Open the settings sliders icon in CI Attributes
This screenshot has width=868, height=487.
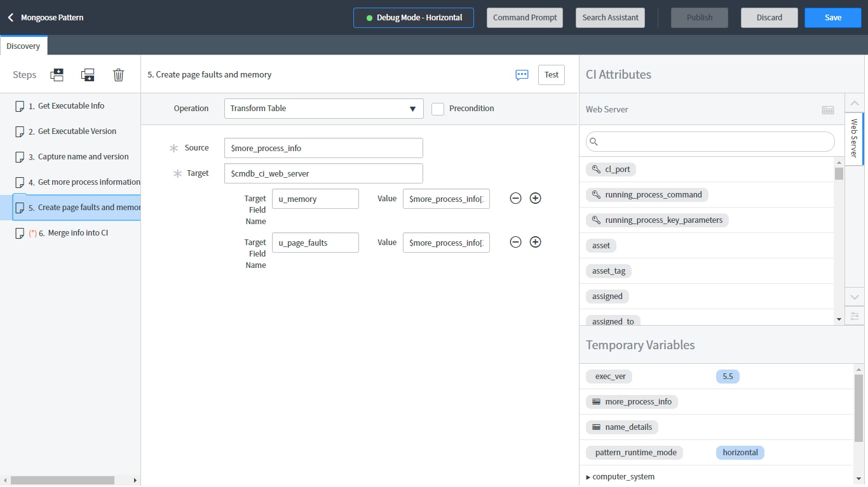coord(854,316)
